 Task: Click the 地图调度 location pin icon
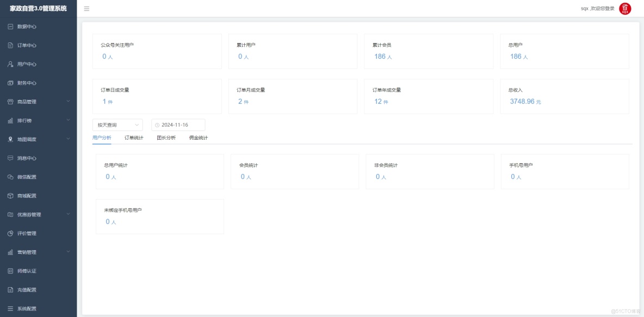tap(11, 140)
